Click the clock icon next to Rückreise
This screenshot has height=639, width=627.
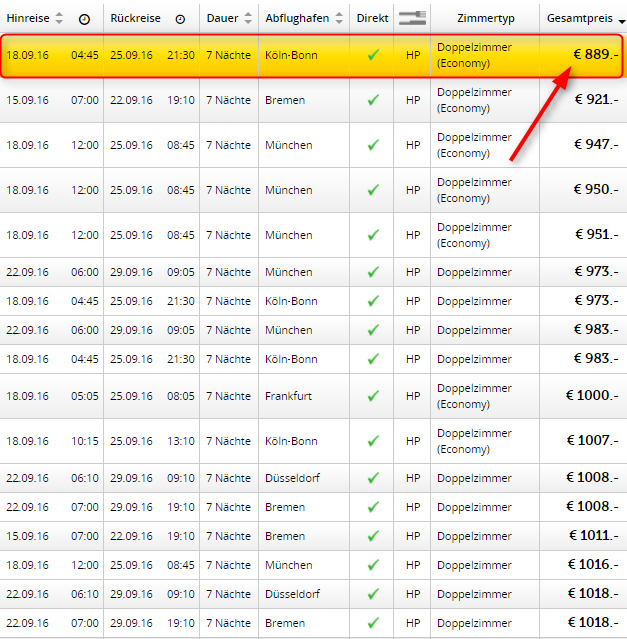click(x=180, y=19)
